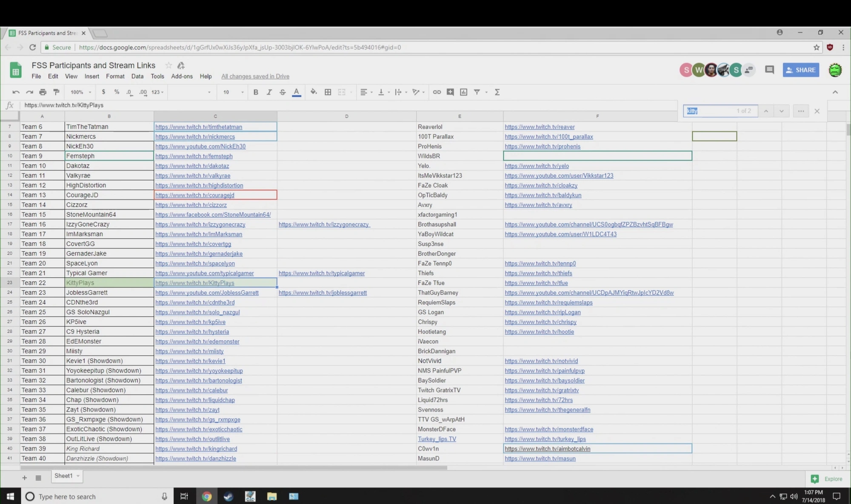Open the text color picker
The width and height of the screenshot is (851, 504).
pos(297,92)
